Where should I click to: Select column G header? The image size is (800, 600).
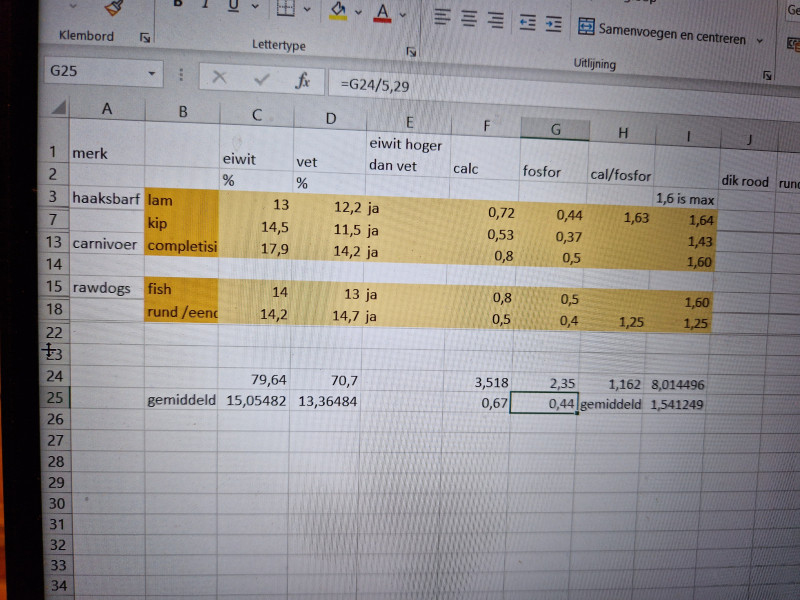[555, 129]
